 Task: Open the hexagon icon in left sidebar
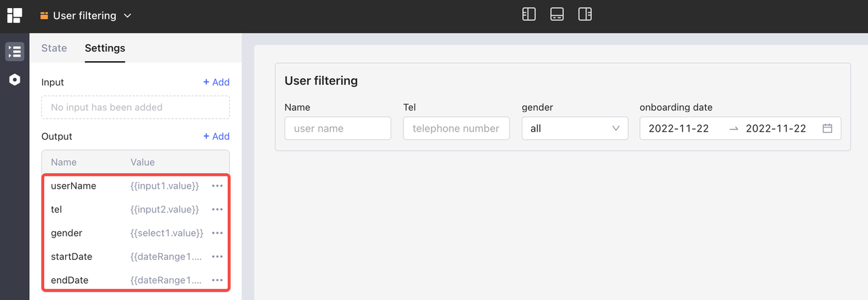point(14,80)
